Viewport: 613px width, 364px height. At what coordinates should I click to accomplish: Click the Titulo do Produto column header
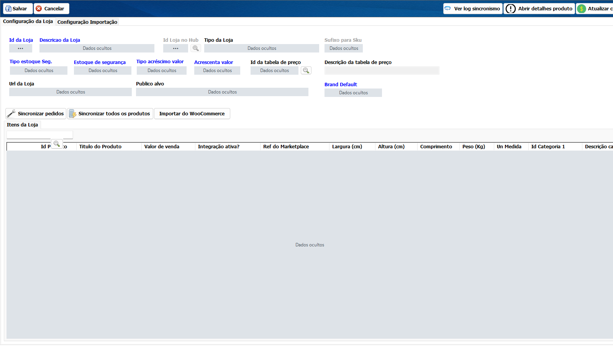coord(109,146)
